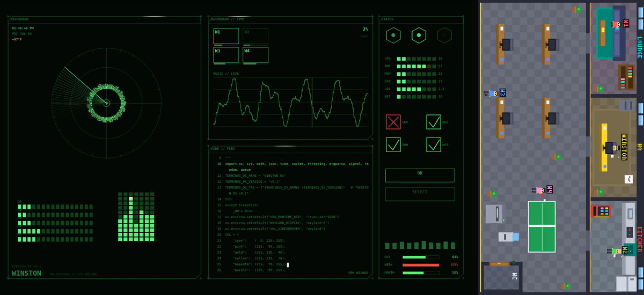Click the water cooler in the office
Viewport: 644px width, 295px height.
(508, 236)
